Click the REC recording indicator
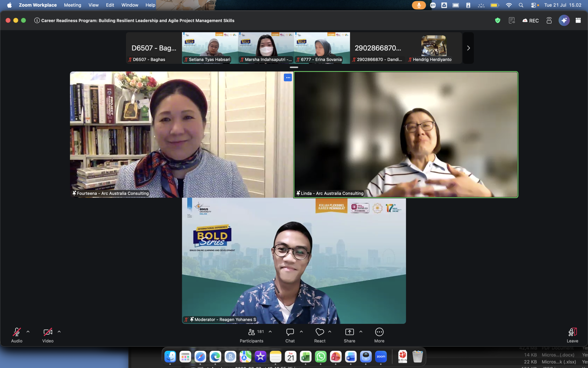The height and width of the screenshot is (368, 588). point(531,21)
